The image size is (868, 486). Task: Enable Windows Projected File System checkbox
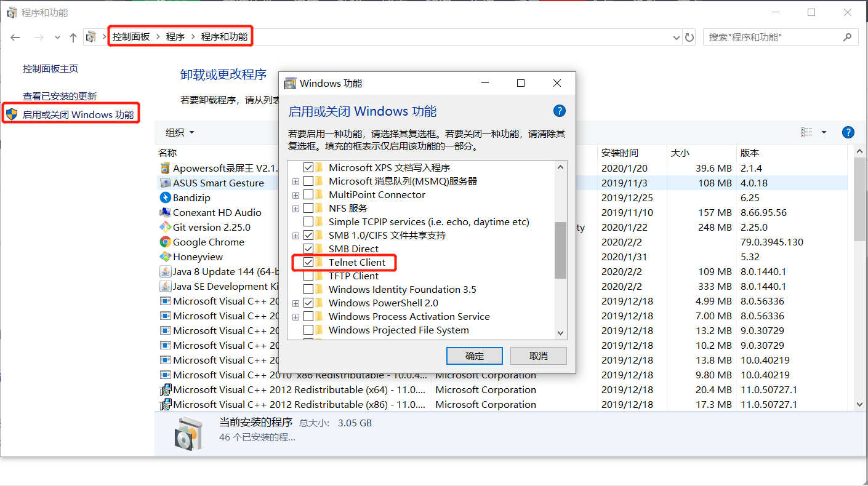click(308, 330)
